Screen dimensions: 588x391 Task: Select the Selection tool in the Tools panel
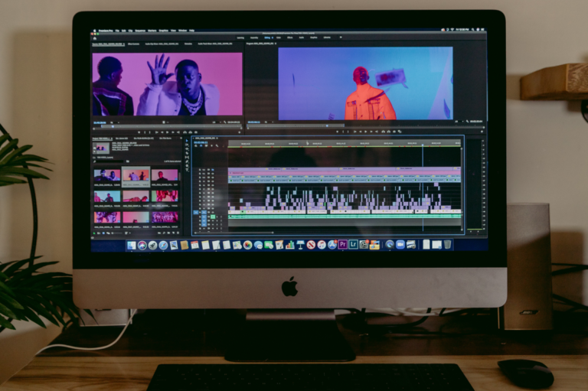187,141
